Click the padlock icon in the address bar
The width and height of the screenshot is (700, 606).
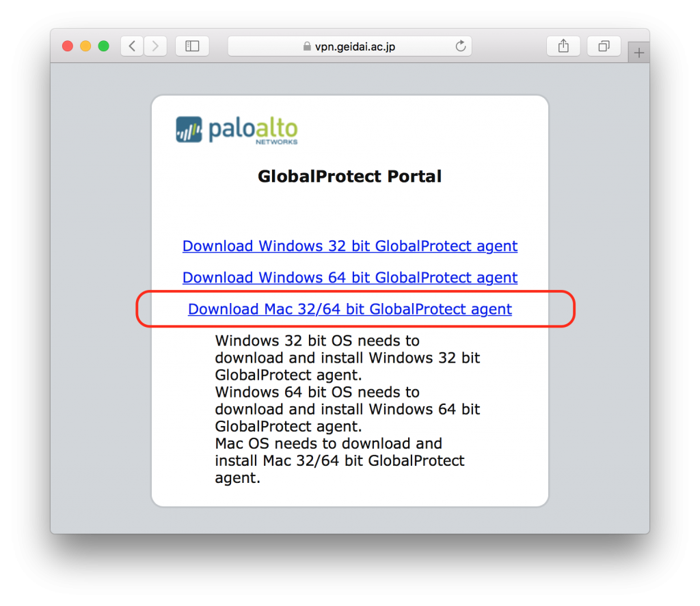(x=307, y=46)
